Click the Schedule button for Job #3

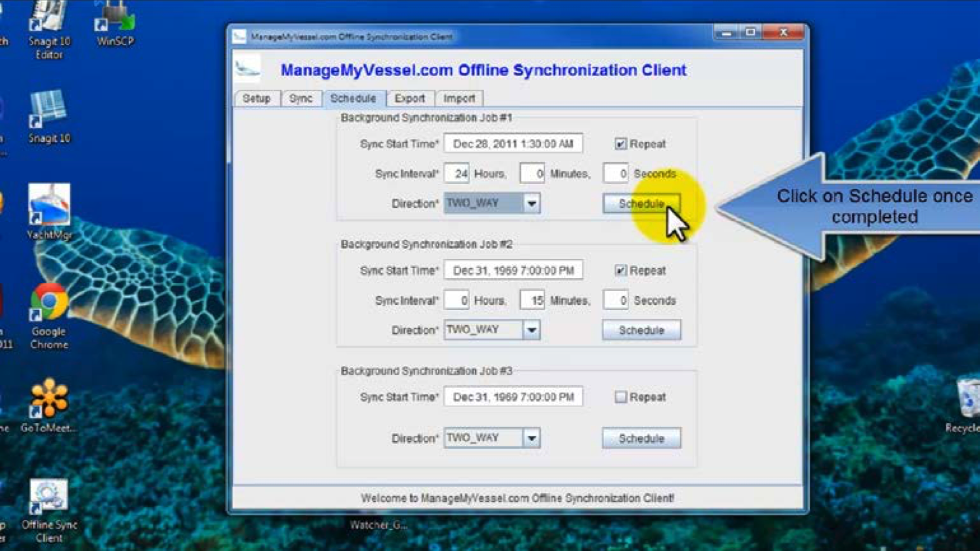pos(641,438)
